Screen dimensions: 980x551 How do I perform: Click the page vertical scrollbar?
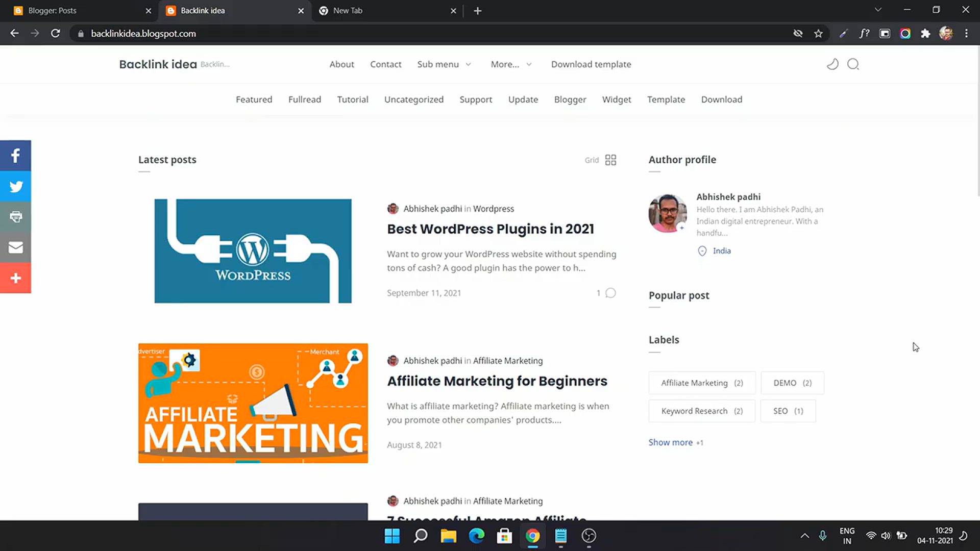(977, 122)
